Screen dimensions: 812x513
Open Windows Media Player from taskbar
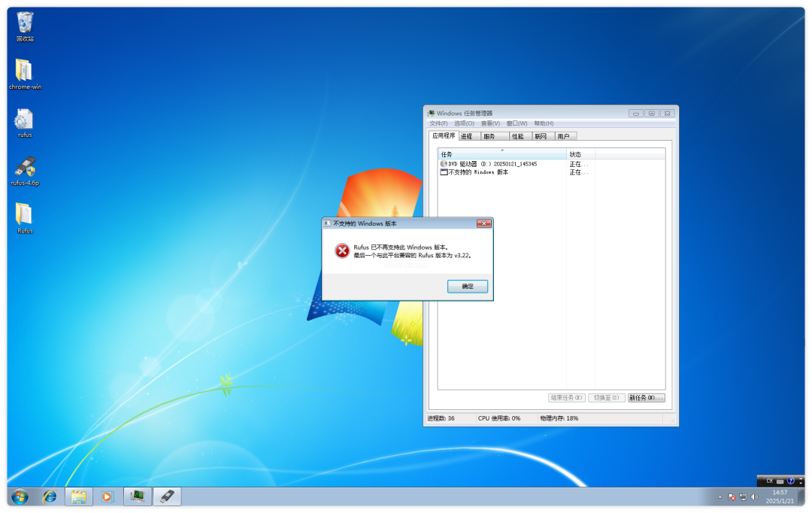[108, 496]
